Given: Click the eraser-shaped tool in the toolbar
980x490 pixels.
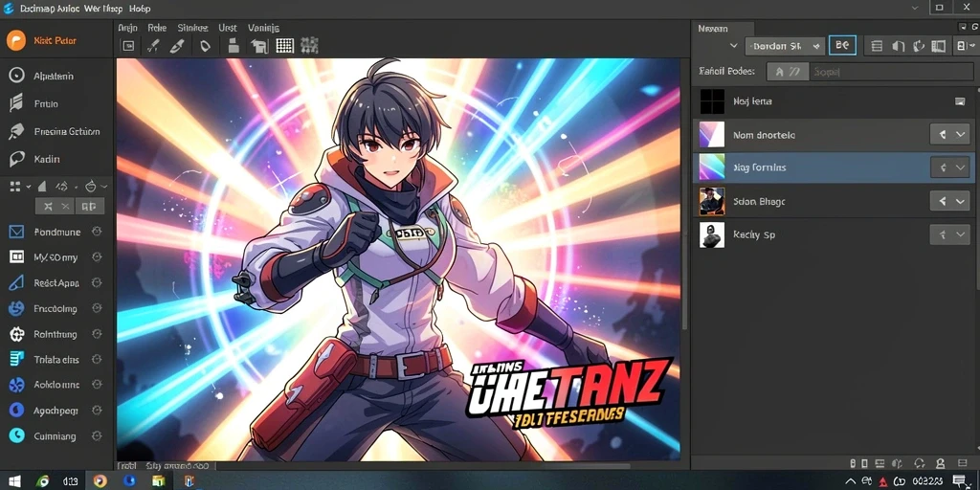Looking at the screenshot, I should pyautogui.click(x=177, y=46).
